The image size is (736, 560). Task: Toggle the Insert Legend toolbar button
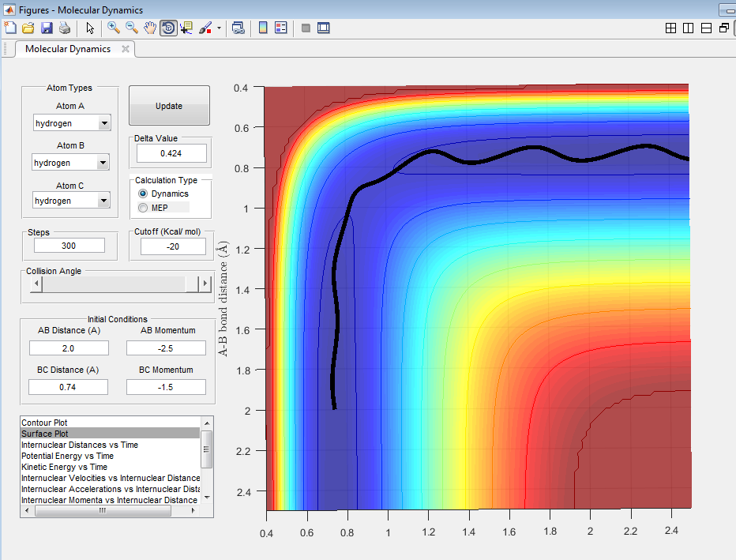pos(280,28)
